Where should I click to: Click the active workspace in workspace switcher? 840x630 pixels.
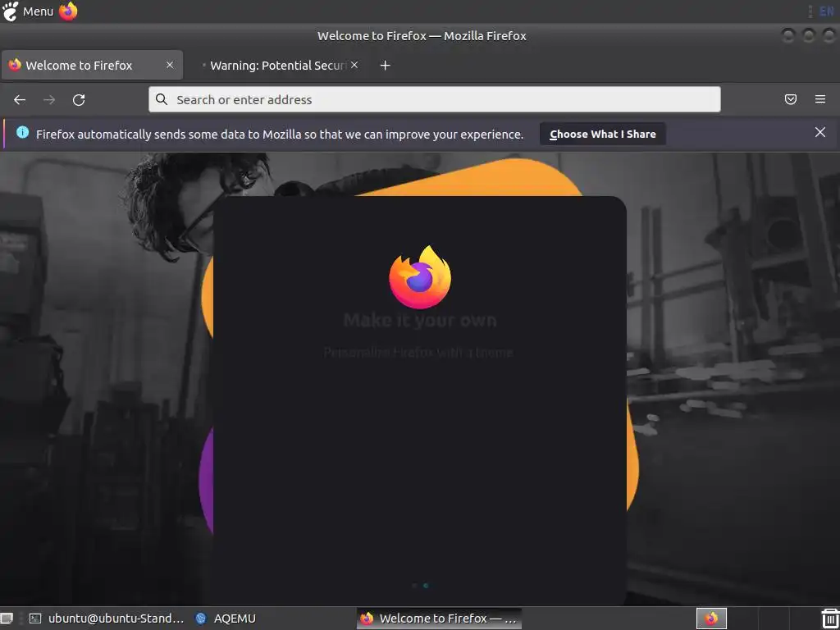point(711,619)
